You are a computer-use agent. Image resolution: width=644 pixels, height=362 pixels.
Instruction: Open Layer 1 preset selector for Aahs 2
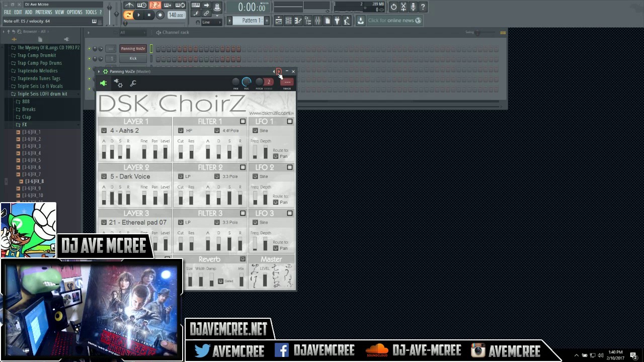point(104,131)
